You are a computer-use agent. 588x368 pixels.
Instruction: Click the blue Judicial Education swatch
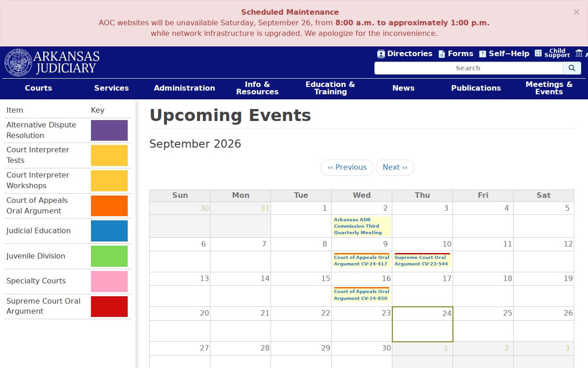pos(109,231)
